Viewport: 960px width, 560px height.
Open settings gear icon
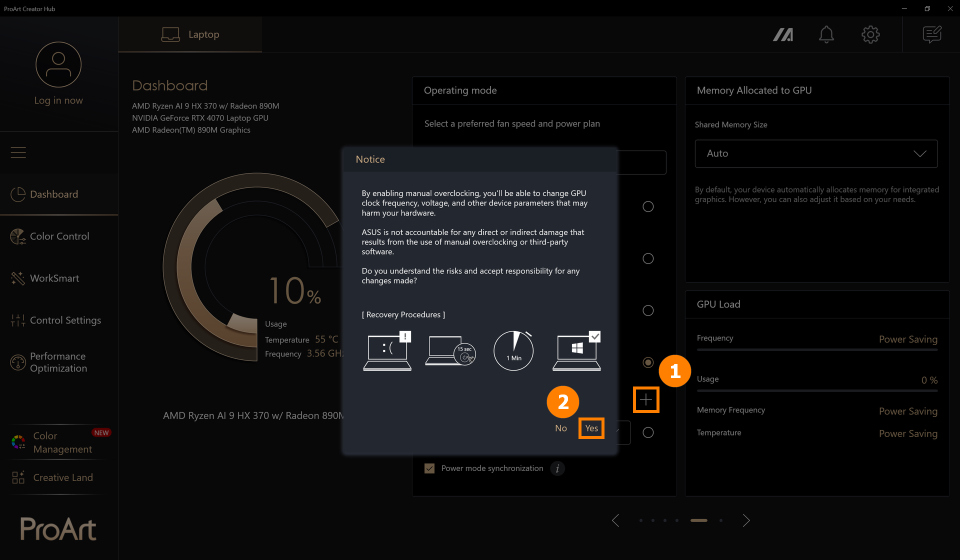pos(870,34)
